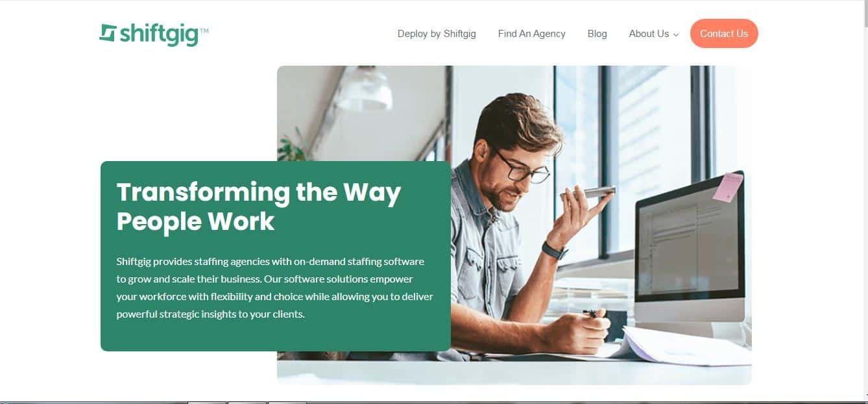Select the About Us menu item

(649, 34)
